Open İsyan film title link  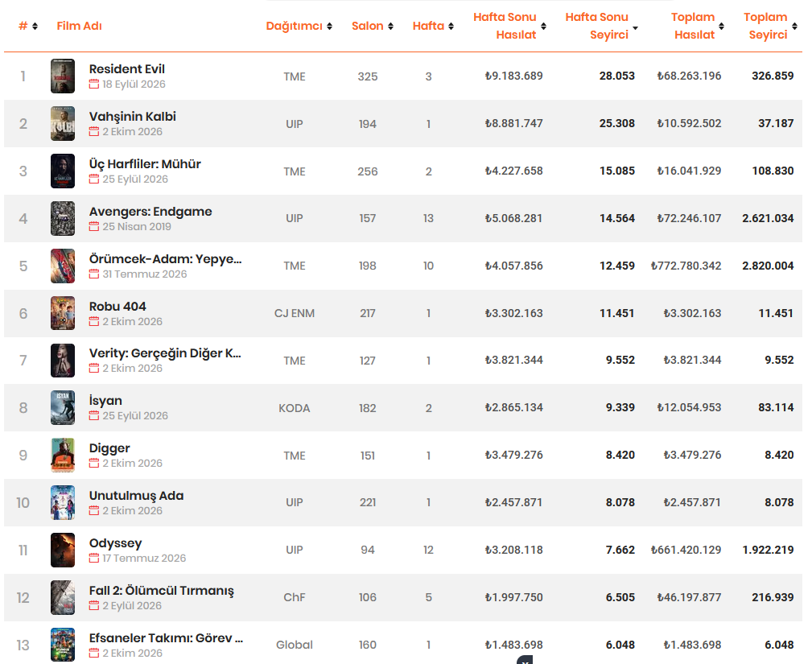(105, 400)
